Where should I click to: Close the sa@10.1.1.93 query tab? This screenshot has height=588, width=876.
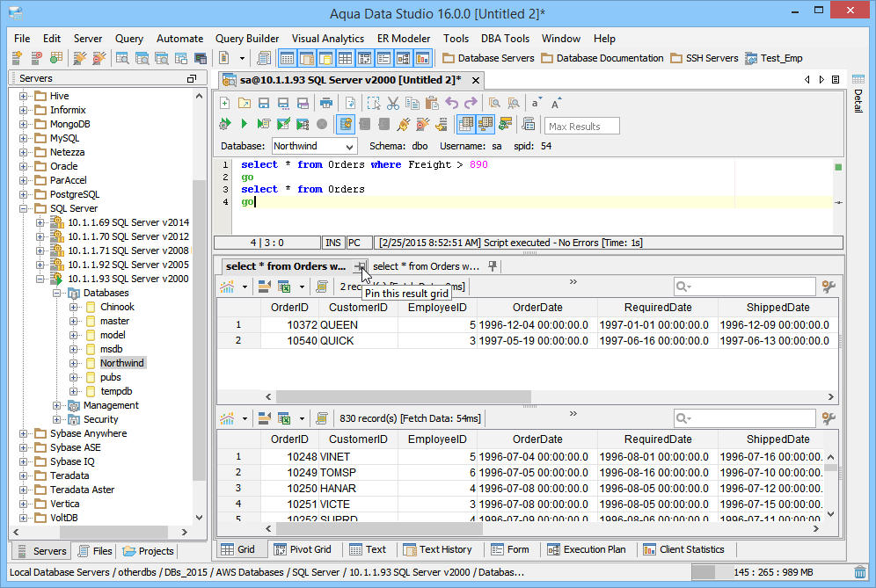click(476, 80)
